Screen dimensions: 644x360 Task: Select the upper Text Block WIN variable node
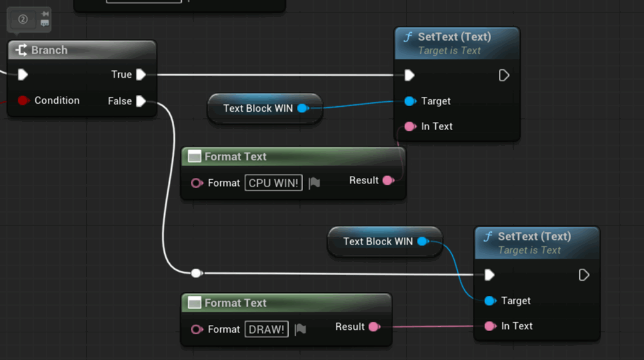tap(258, 109)
